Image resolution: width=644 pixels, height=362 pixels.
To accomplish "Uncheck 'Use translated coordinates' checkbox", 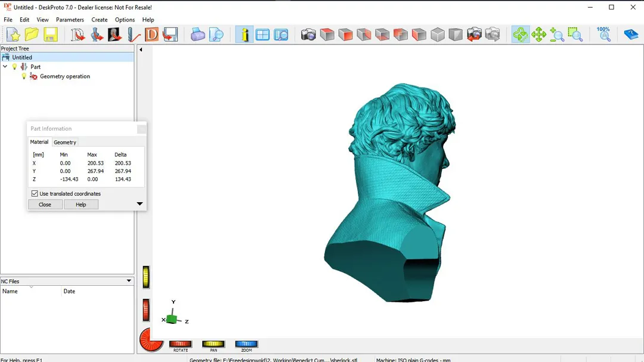I will pyautogui.click(x=35, y=194).
